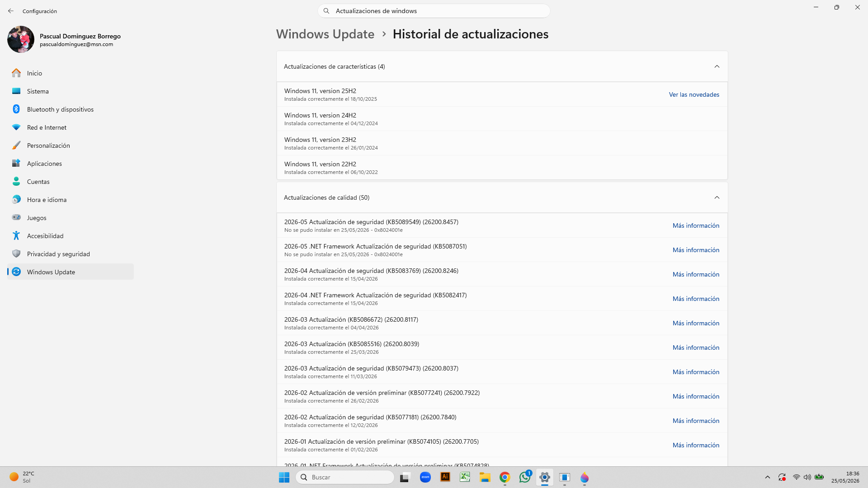The width and height of the screenshot is (868, 488).
Task: Open the weather widget showing 22°C
Action: 22,477
